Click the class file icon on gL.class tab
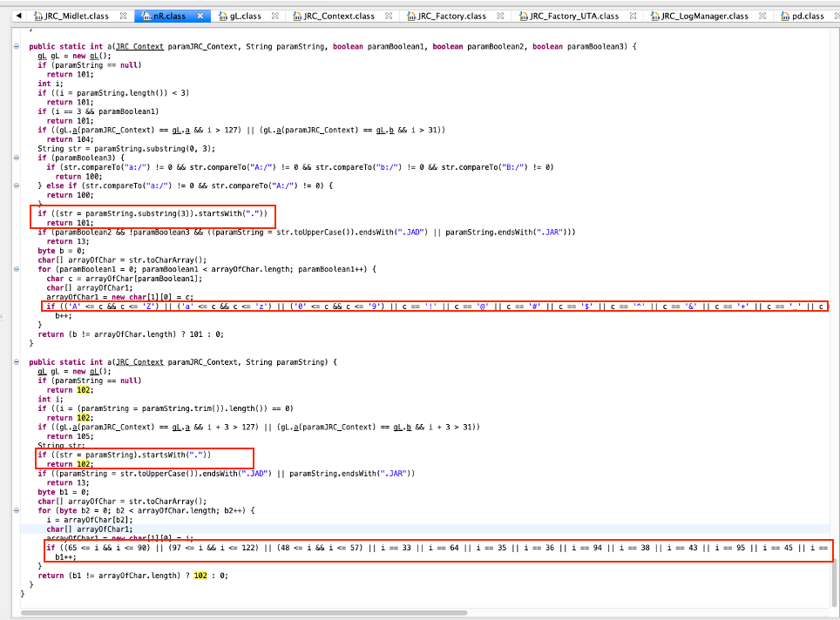Image resolution: width=840 pixels, height=620 pixels. (223, 16)
